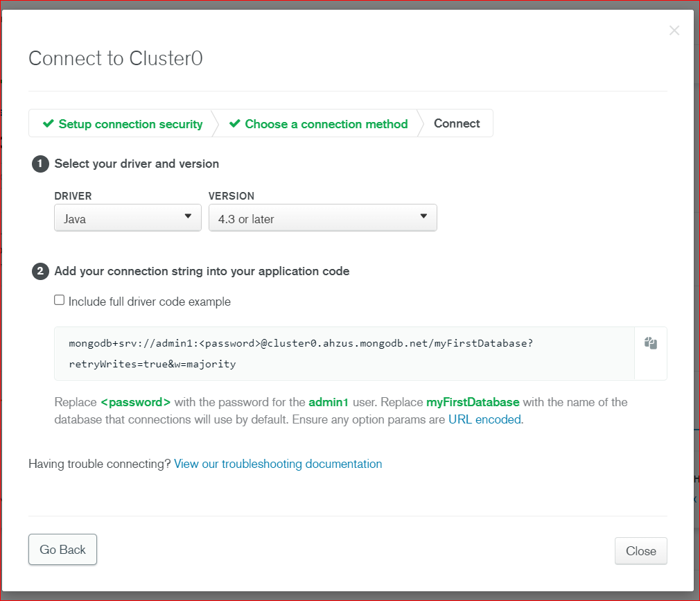Screen dimensions: 700x601
Task: Select the numbered badge for step 1
Action: point(40,164)
